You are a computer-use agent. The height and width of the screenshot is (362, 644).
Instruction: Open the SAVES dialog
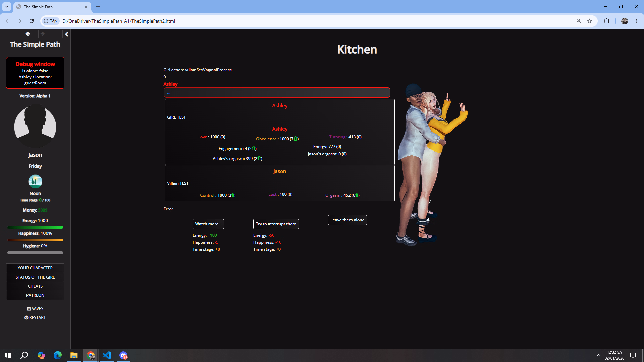click(35, 308)
